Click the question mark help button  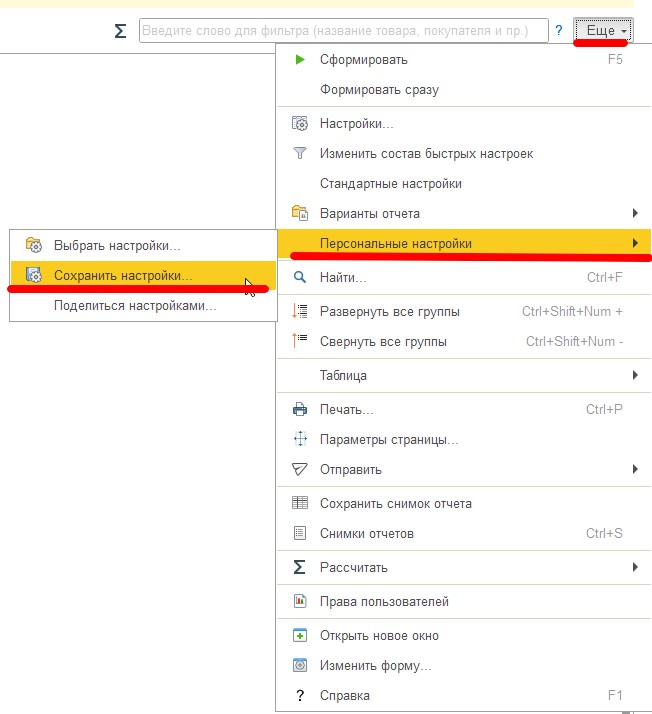pyautogui.click(x=559, y=32)
